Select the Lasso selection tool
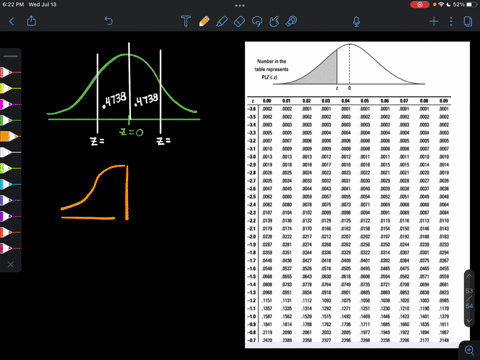480x360 pixels. pyautogui.click(x=257, y=22)
